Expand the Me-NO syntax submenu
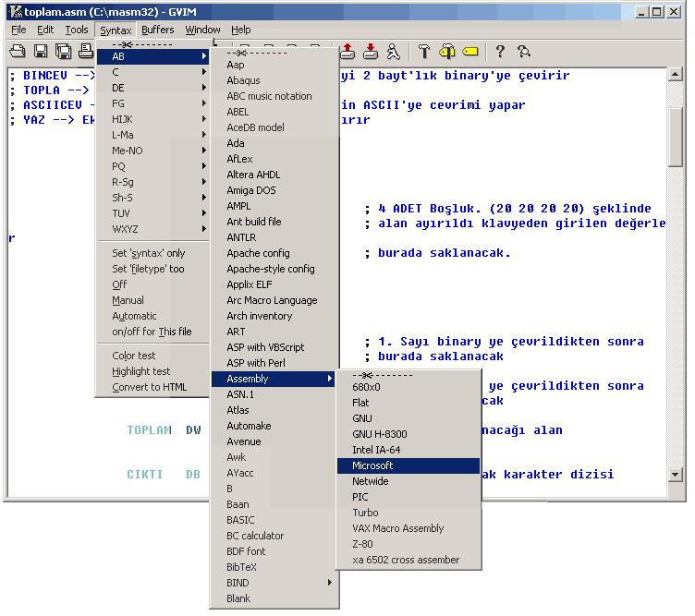Screen dimensions: 695x616 pyautogui.click(x=152, y=151)
